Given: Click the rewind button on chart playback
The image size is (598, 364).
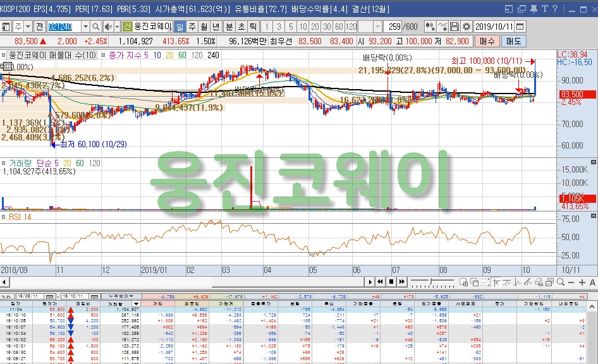Looking at the screenshot, I should [380, 282].
